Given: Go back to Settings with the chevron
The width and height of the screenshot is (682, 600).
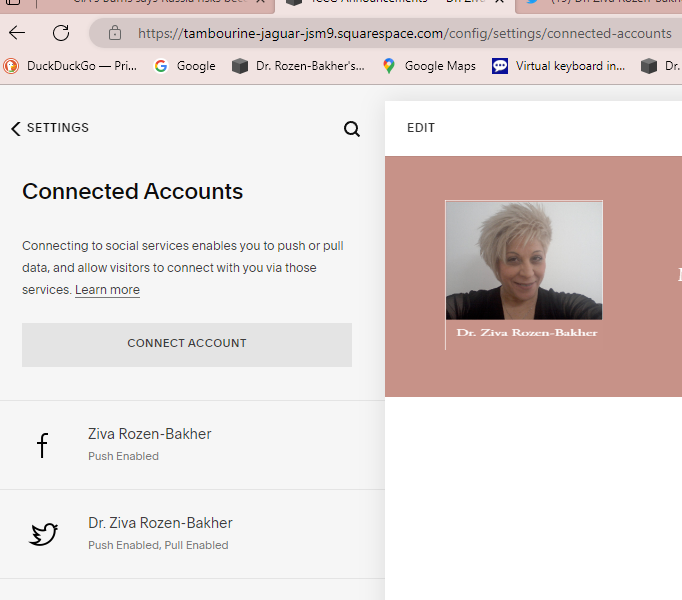Looking at the screenshot, I should point(16,128).
